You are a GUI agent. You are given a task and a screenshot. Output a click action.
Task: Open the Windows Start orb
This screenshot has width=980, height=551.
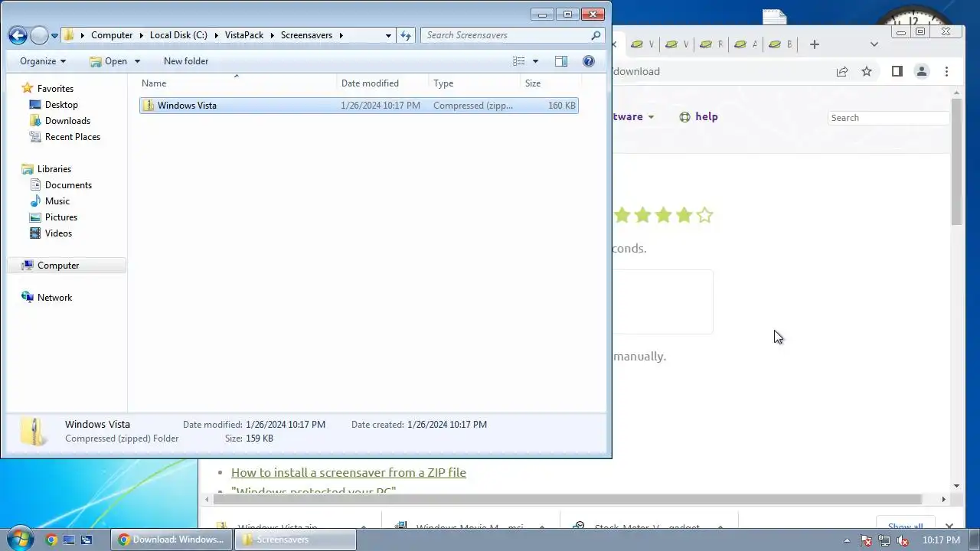tap(19, 540)
